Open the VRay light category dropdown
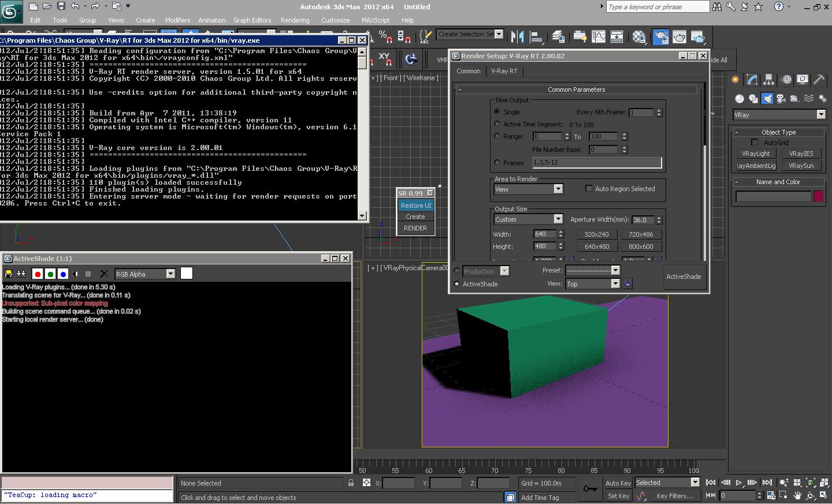 point(779,115)
